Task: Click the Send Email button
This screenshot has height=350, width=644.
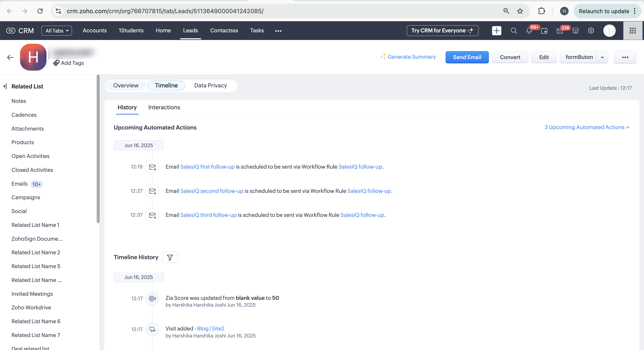Action: coord(467,57)
